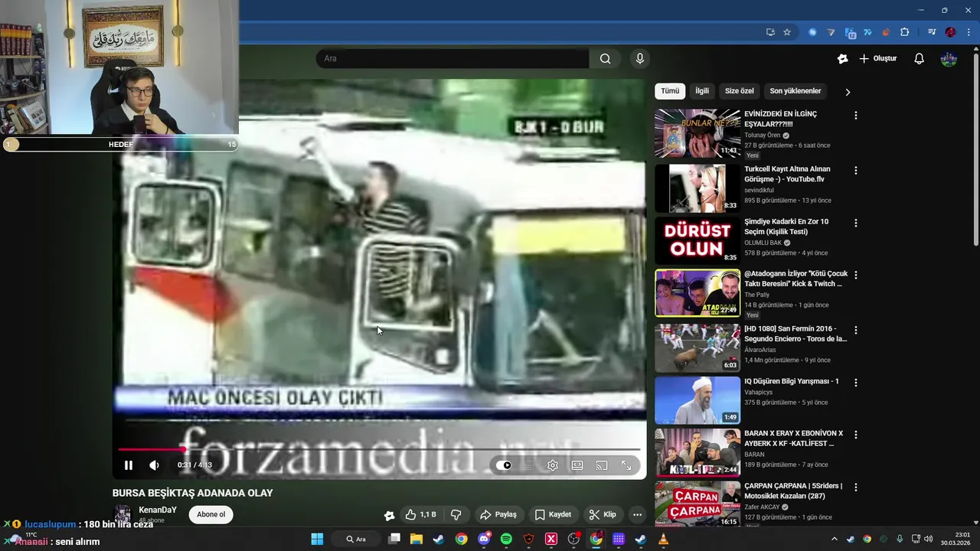Open Chrome three-dot menu
Screen dimensions: 980x551
969,32
